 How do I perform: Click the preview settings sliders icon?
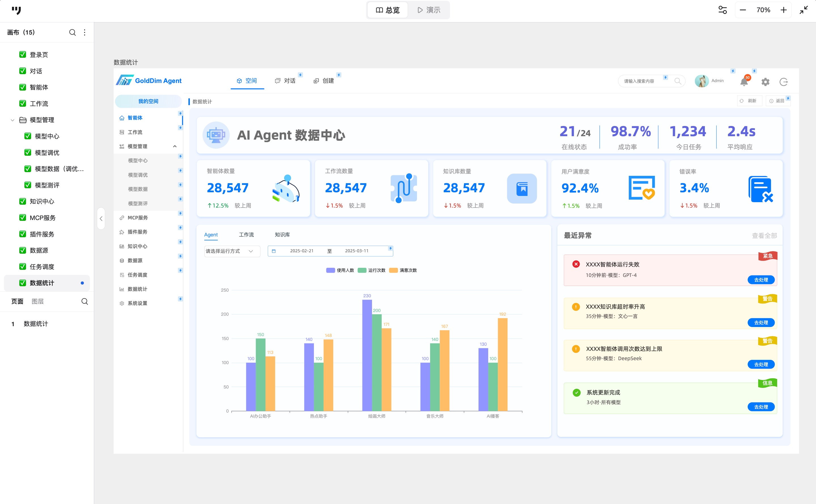pos(722,10)
